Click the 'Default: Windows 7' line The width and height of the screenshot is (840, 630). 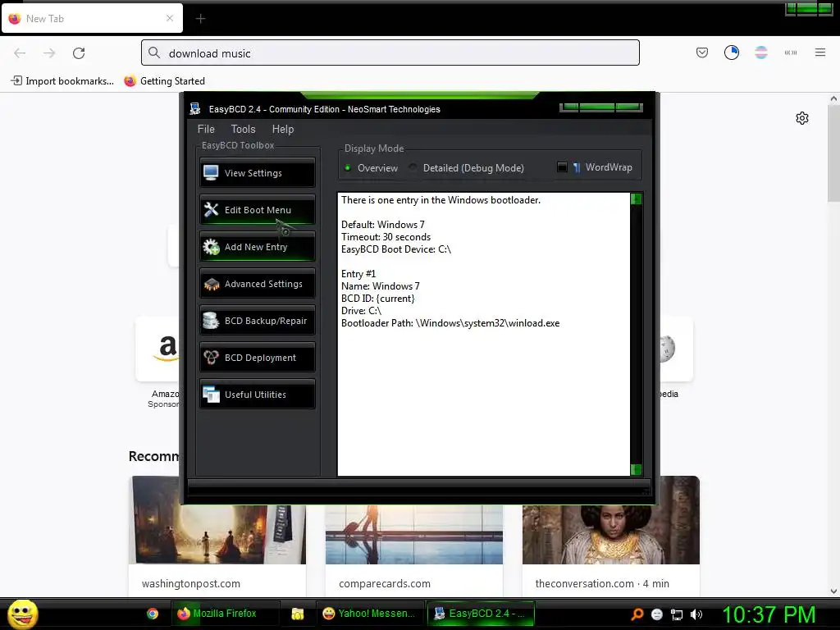tap(382, 225)
